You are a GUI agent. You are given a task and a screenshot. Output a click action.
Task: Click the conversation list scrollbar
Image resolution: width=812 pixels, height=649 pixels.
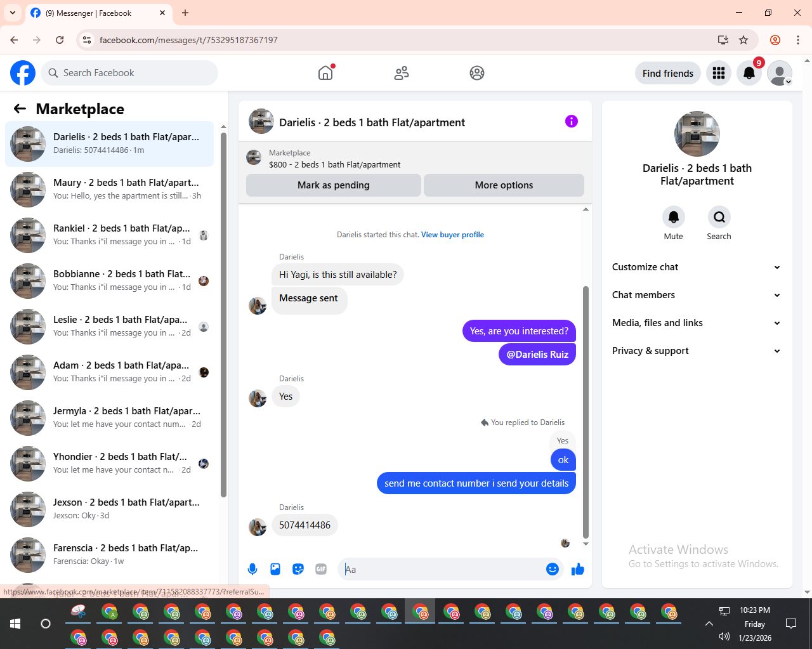(223, 314)
